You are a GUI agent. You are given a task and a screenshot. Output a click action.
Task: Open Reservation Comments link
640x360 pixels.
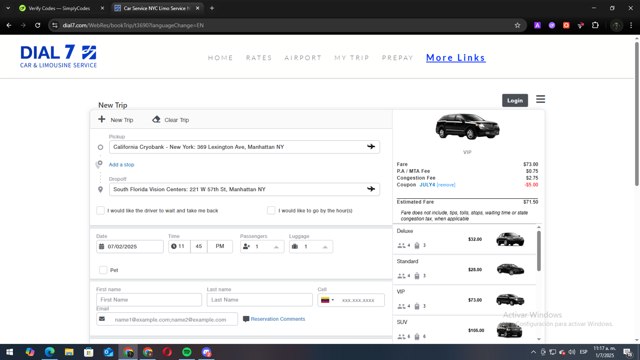click(278, 319)
